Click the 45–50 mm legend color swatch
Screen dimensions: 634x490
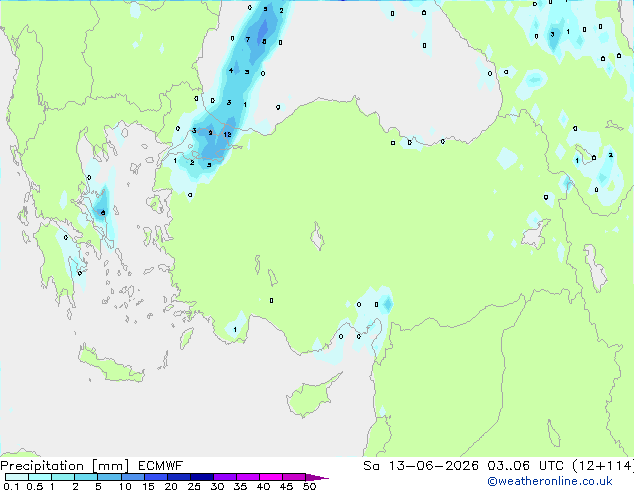[294, 477]
